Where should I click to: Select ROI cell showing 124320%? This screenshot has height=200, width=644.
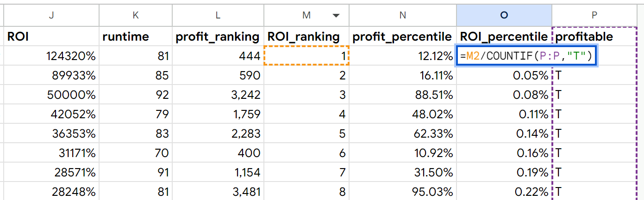pos(51,56)
